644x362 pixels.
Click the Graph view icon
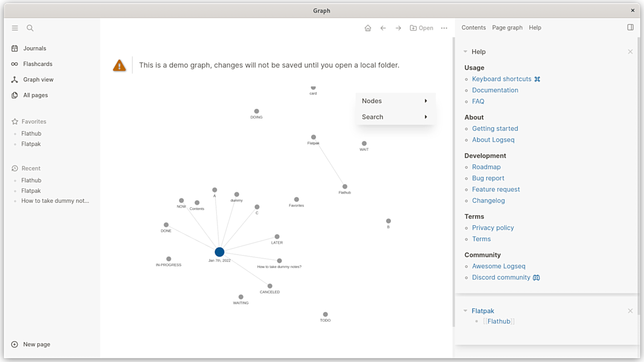pyautogui.click(x=14, y=80)
